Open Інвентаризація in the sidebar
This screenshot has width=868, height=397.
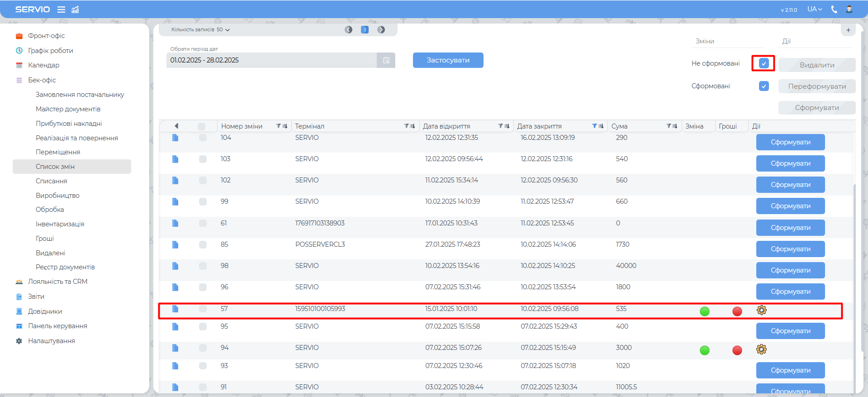[x=60, y=224]
